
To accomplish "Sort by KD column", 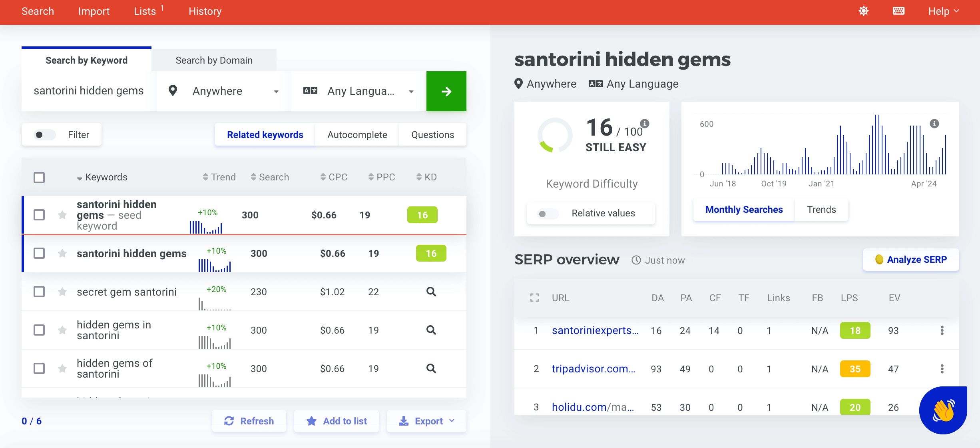I will [426, 177].
